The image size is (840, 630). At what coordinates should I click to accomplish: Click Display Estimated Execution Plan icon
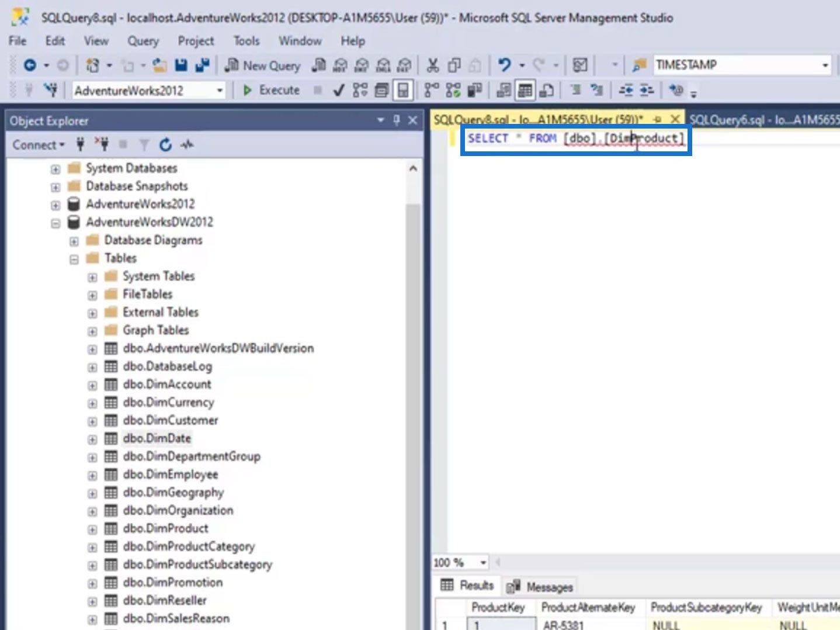coord(360,90)
